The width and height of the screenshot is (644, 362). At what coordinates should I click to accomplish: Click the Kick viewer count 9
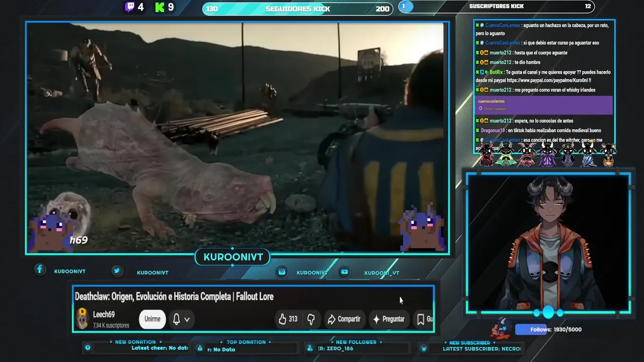171,7
